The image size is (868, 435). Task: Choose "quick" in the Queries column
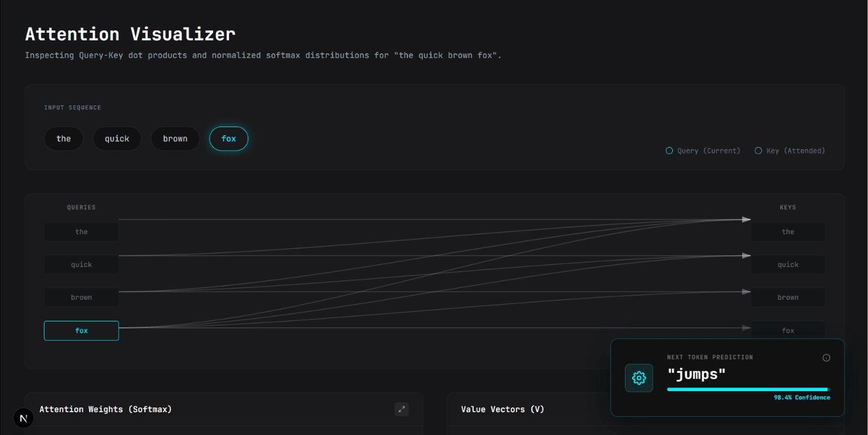tap(81, 265)
